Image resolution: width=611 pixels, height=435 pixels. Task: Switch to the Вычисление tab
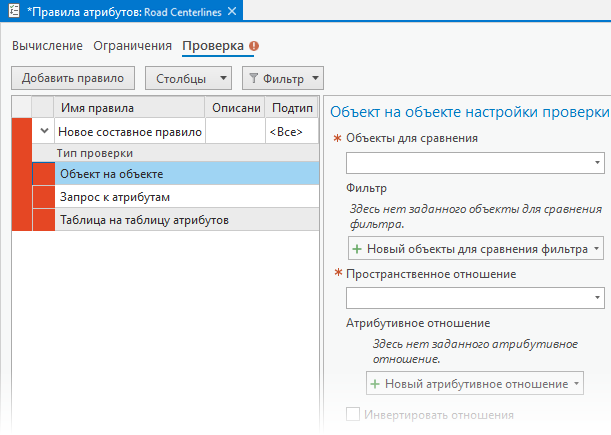click(x=47, y=46)
